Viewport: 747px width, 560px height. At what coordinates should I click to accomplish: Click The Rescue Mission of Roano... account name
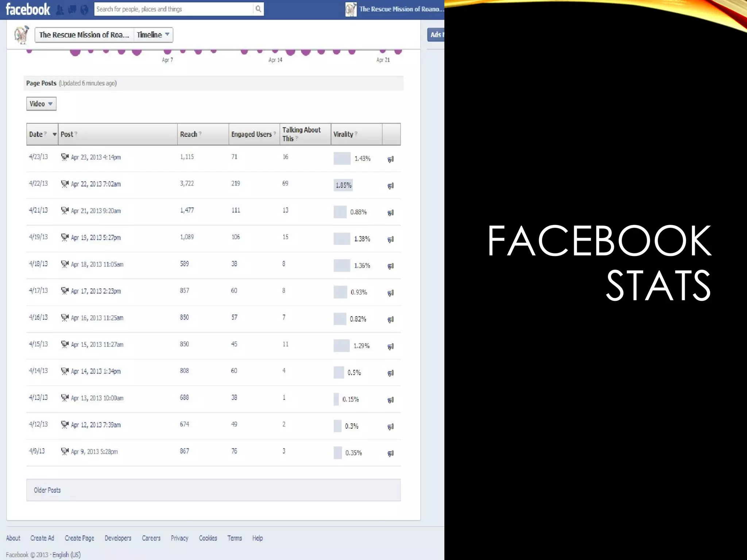pos(402,9)
